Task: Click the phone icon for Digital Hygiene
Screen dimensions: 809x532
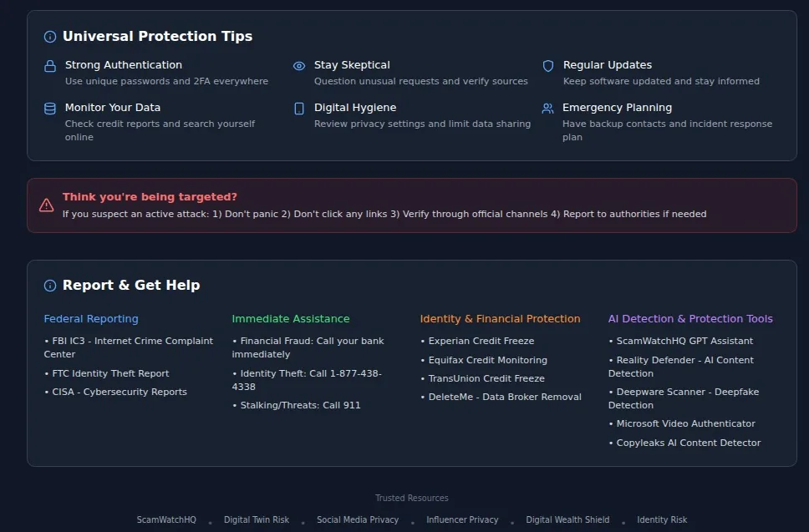Action: (x=299, y=109)
